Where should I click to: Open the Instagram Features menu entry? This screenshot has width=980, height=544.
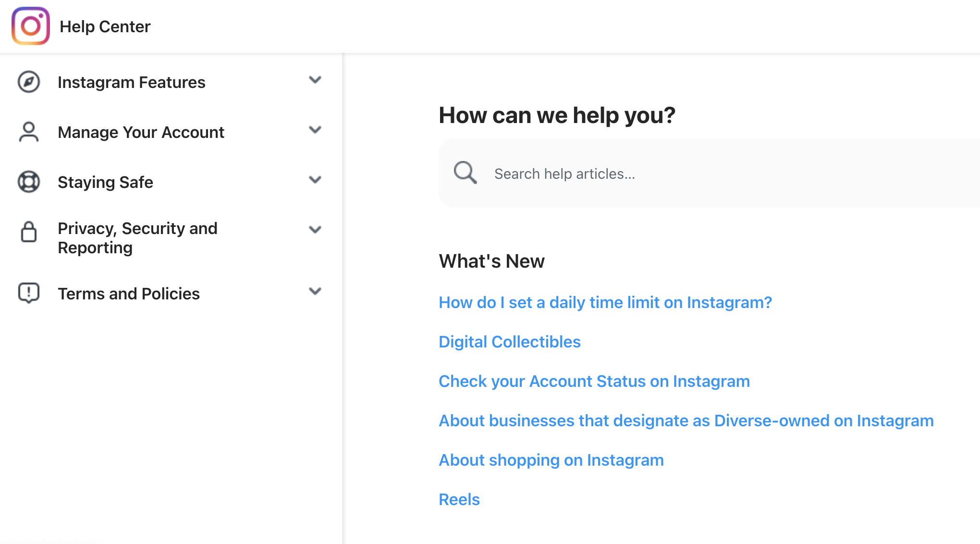pos(131,82)
